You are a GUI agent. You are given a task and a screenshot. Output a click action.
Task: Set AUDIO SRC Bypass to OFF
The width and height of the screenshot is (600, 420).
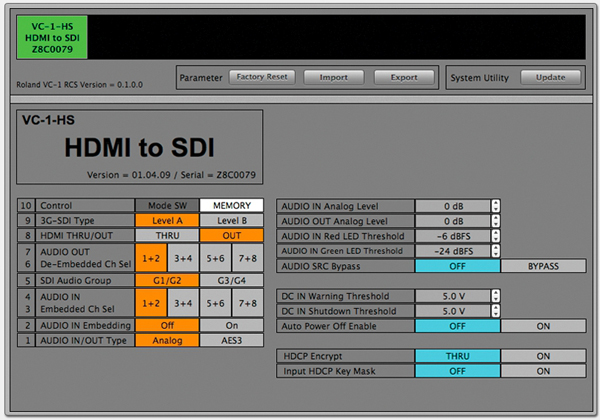pyautogui.click(x=458, y=266)
